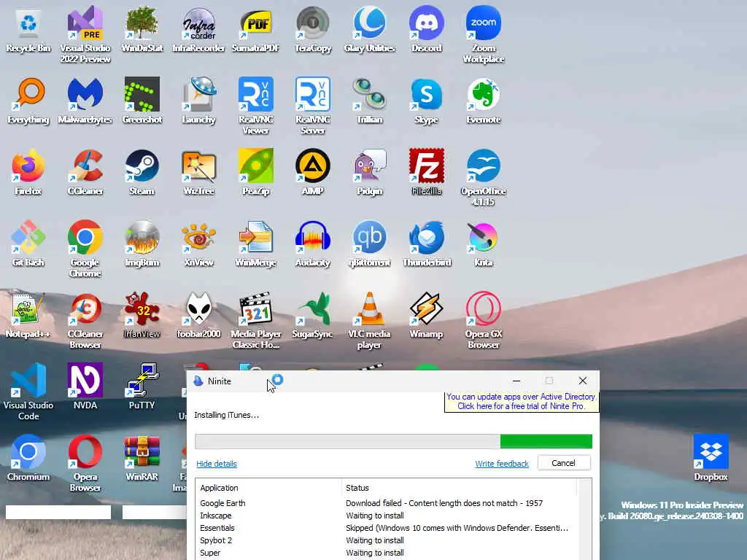Select the foobar2000 desktop icon
747x560 pixels.
pyautogui.click(x=198, y=316)
